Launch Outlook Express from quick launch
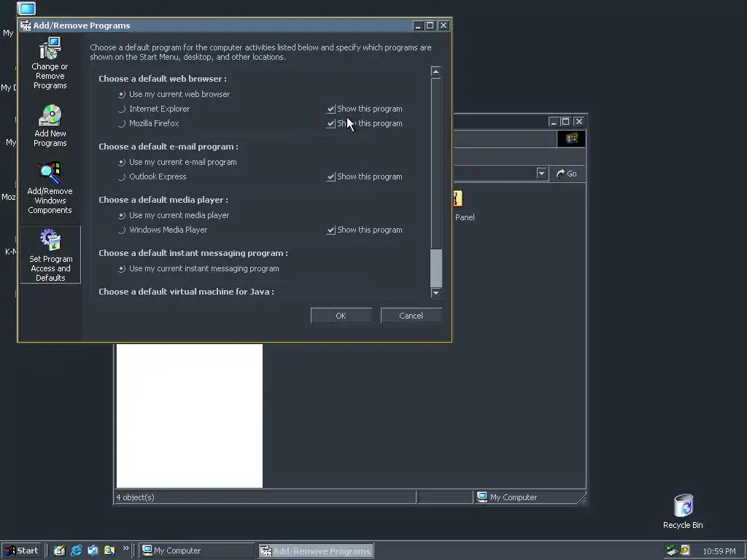The width and height of the screenshot is (747, 560). [x=93, y=551]
